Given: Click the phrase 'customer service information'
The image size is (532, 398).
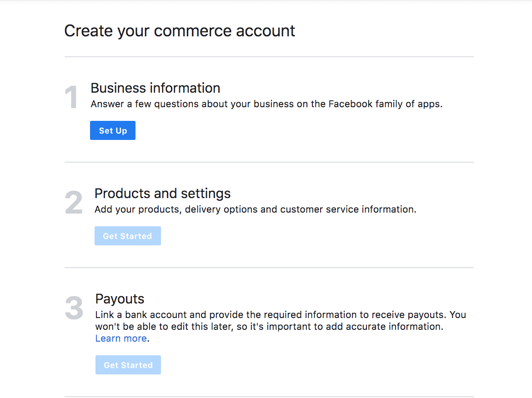Looking at the screenshot, I should 347,209.
